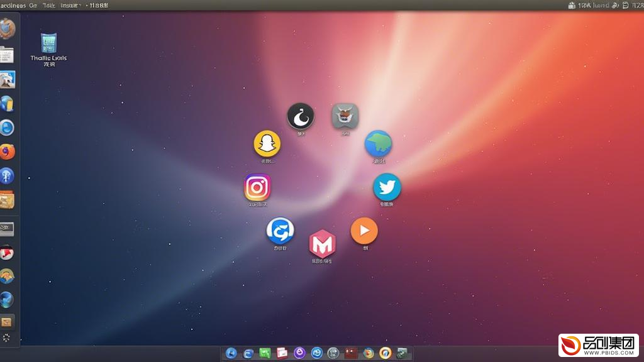
Task: Open the Thallic Lonis desktop file
Action: tap(48, 49)
